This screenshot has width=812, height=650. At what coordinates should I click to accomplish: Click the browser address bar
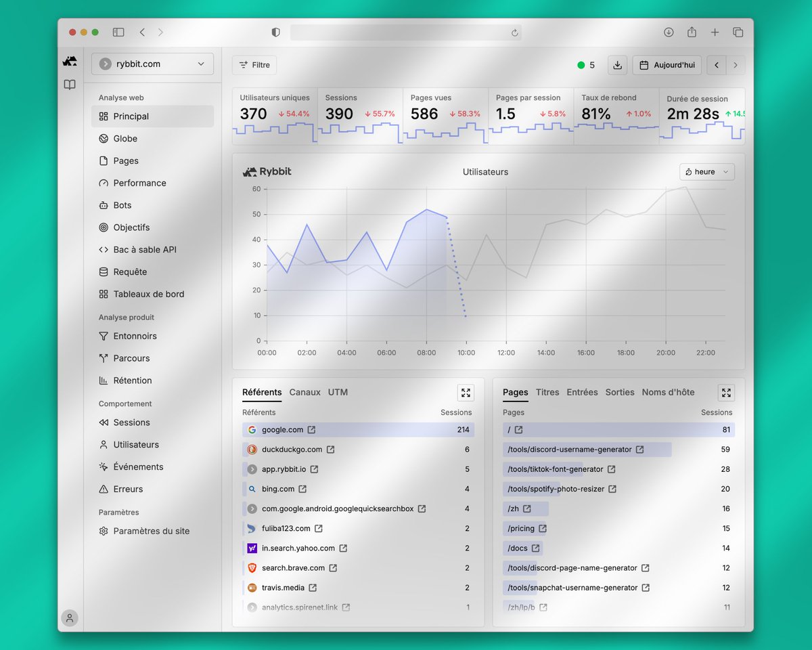pos(406,32)
